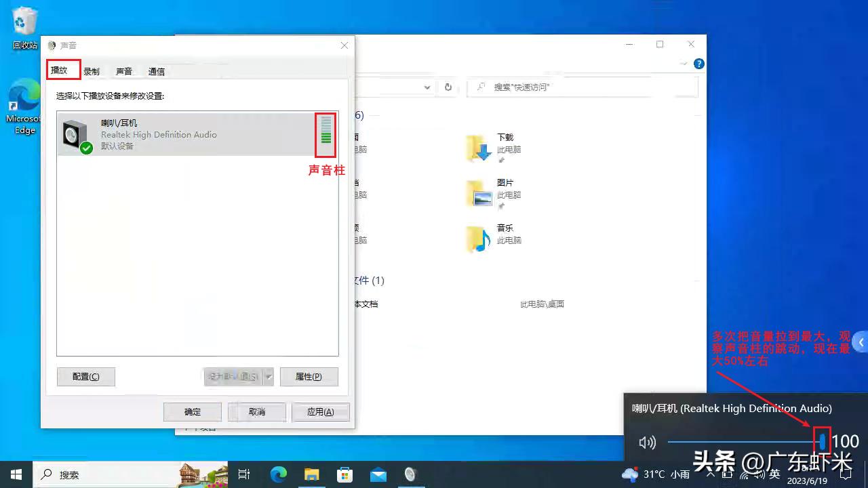Open File Explorer from the taskbar
868x488 pixels.
311,474
